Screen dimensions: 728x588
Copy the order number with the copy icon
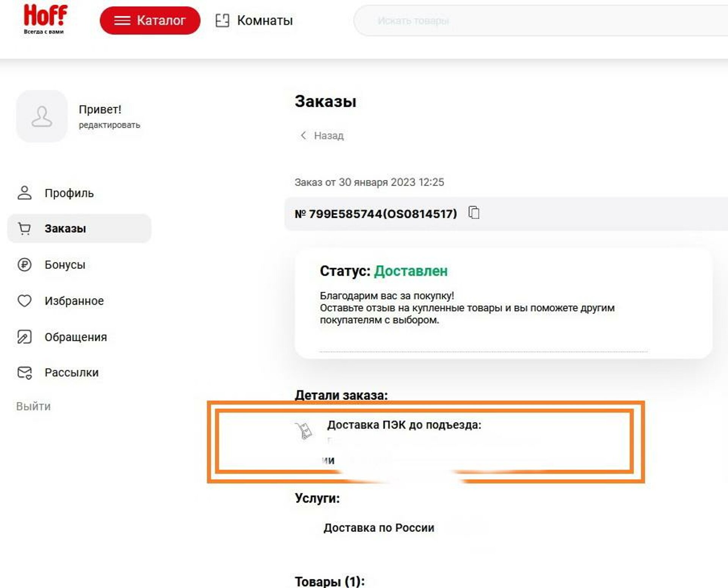pos(474,213)
